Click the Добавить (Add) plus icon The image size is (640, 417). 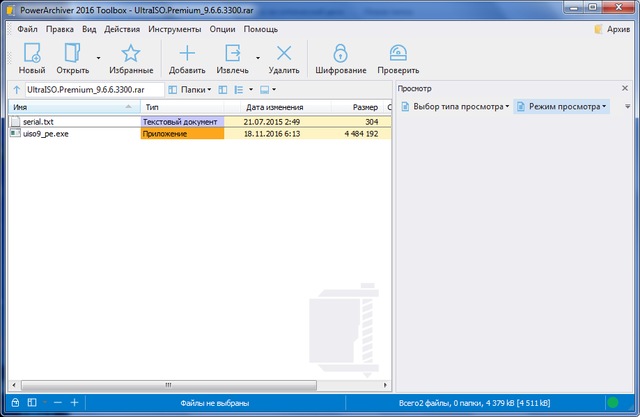click(x=186, y=54)
